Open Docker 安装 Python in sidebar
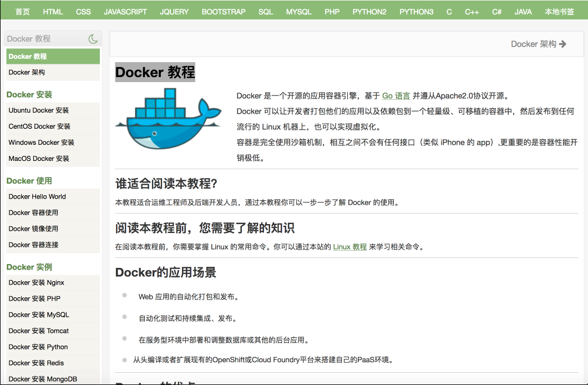Screen dimensions: 588x385 click(x=53, y=347)
